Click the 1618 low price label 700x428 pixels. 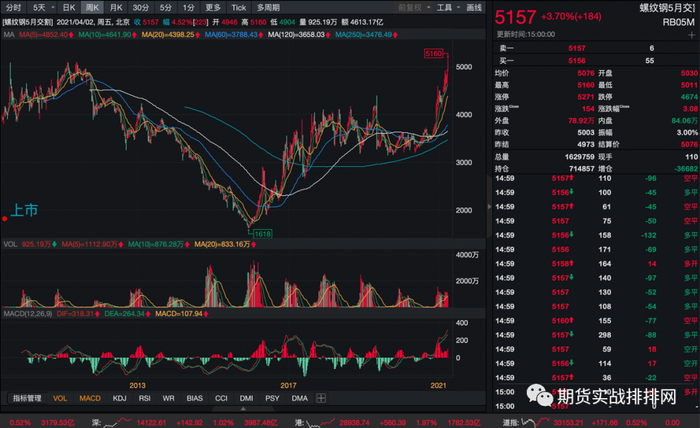click(261, 232)
